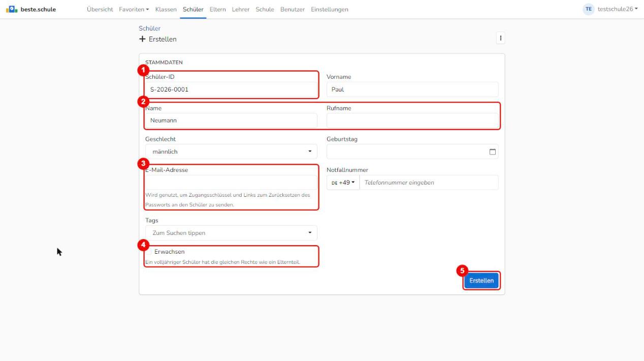Open the Geburtstag calendar picker icon
The height and width of the screenshot is (361, 644).
pyautogui.click(x=492, y=152)
